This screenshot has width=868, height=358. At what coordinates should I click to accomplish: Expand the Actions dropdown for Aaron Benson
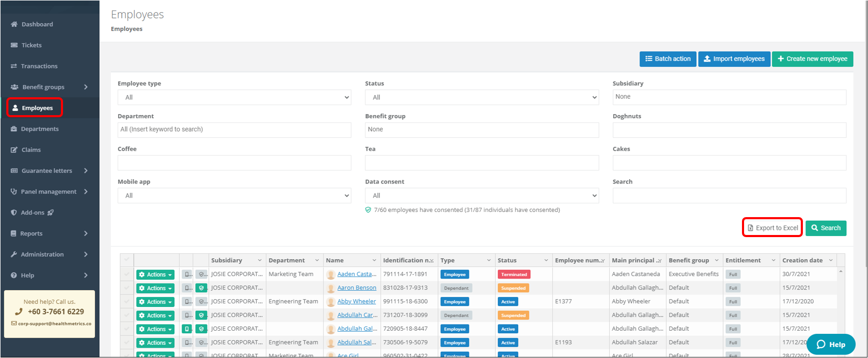(155, 288)
